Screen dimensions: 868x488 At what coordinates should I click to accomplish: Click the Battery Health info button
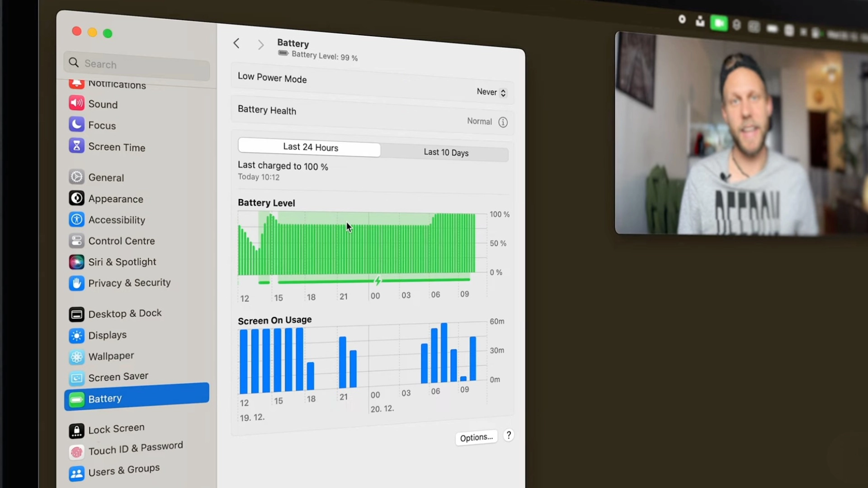(503, 122)
